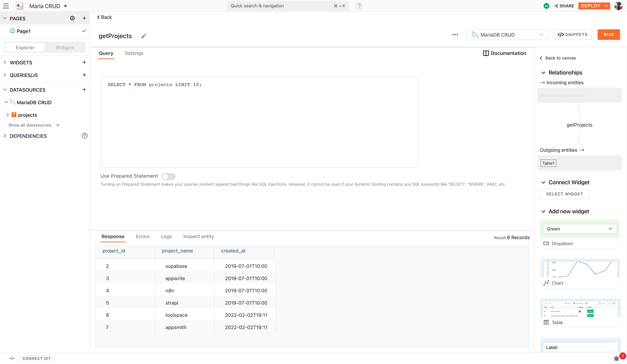Expand the projects table tree item
This screenshot has width=627, height=364.
pos(8,115)
